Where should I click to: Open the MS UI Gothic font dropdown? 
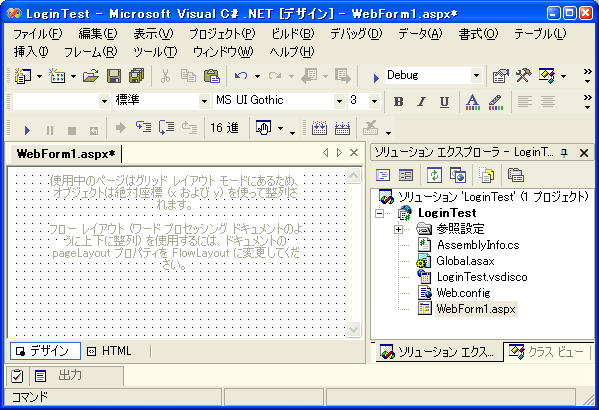pos(339,101)
